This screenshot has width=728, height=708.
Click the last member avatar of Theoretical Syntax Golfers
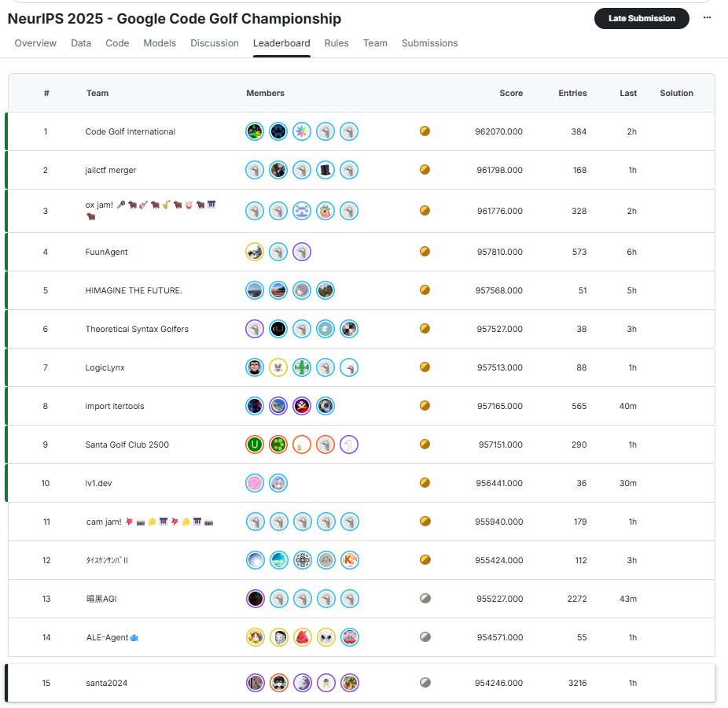349,328
